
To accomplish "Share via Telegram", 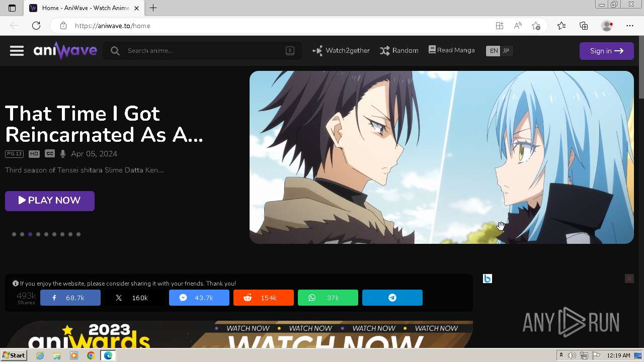I will click(392, 298).
